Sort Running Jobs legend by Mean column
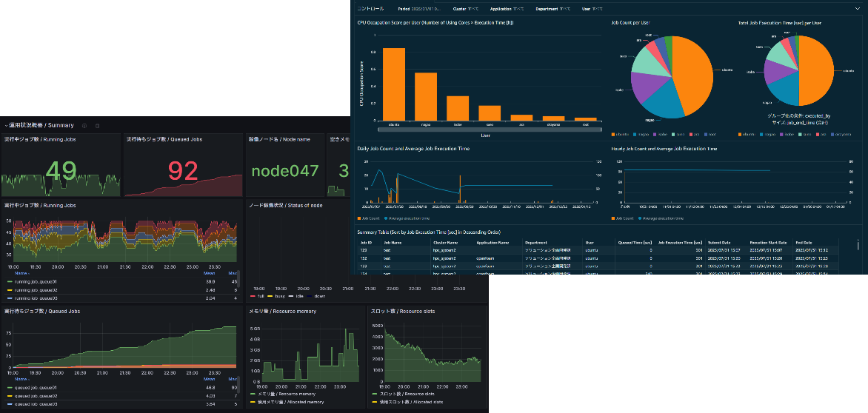Viewport: 868px width, 413px height. point(210,273)
